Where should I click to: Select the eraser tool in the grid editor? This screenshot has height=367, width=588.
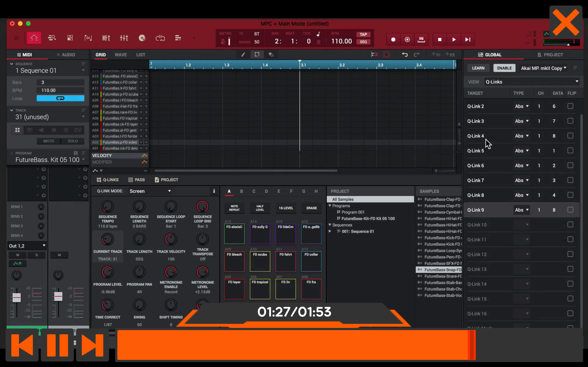tap(271, 54)
